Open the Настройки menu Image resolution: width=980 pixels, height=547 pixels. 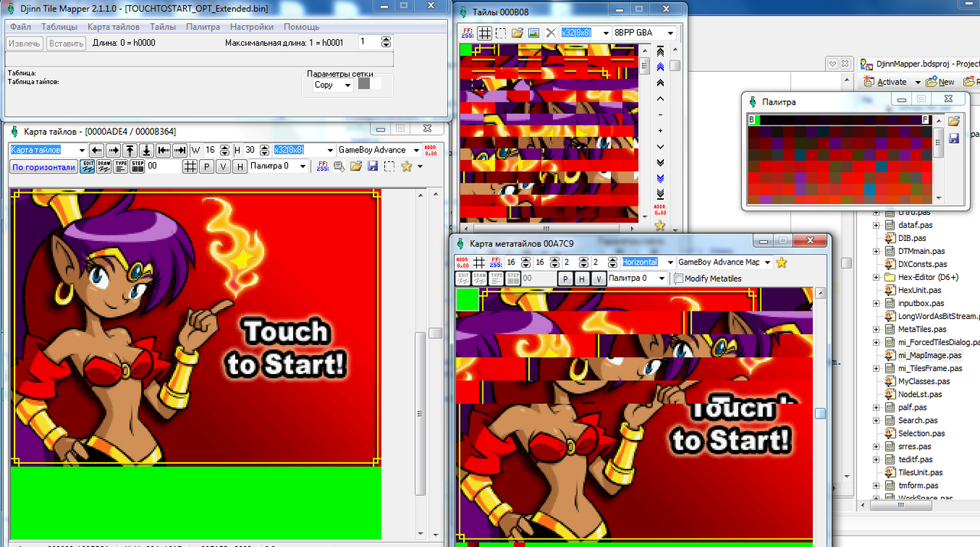pos(252,27)
